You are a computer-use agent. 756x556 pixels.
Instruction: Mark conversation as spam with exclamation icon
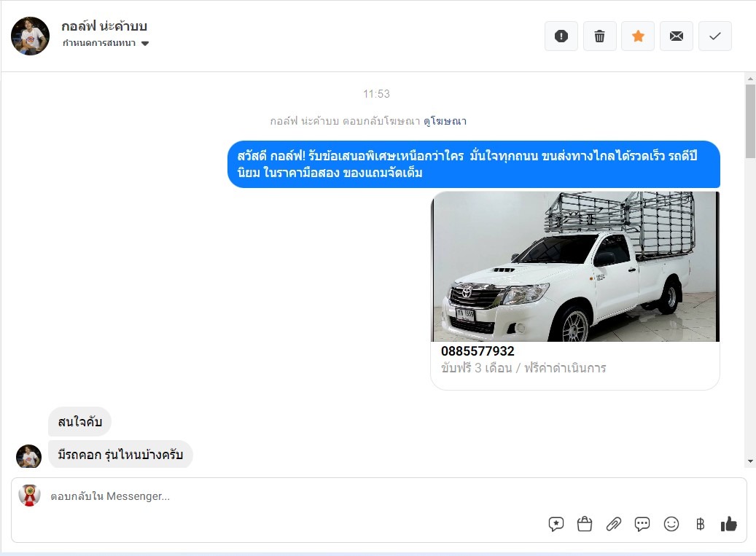point(561,36)
